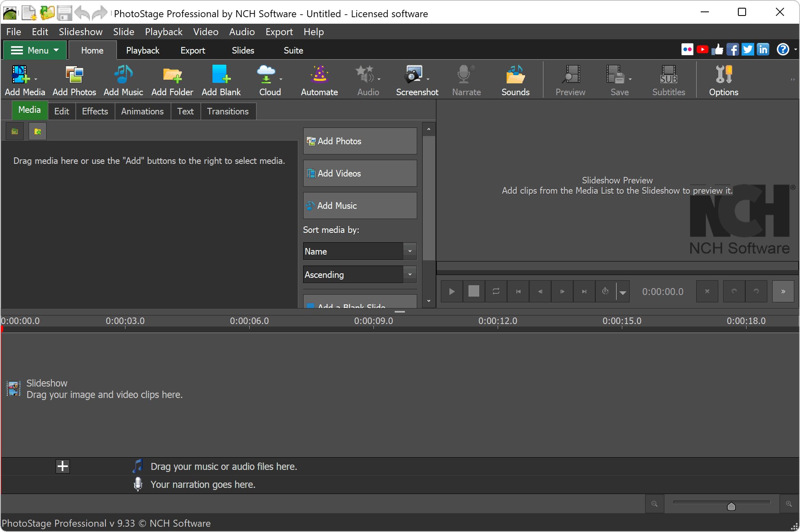Click the new project icon in title bar

(29, 13)
